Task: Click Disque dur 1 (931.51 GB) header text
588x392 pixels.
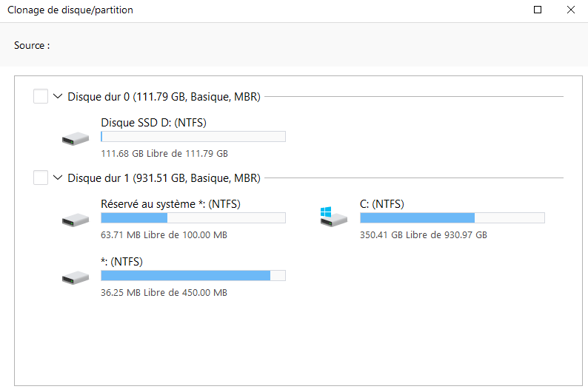Action: click(164, 178)
